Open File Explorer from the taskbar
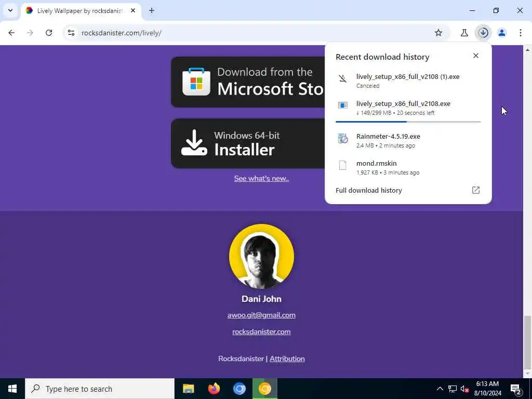The height and width of the screenshot is (399, 532). point(188,389)
